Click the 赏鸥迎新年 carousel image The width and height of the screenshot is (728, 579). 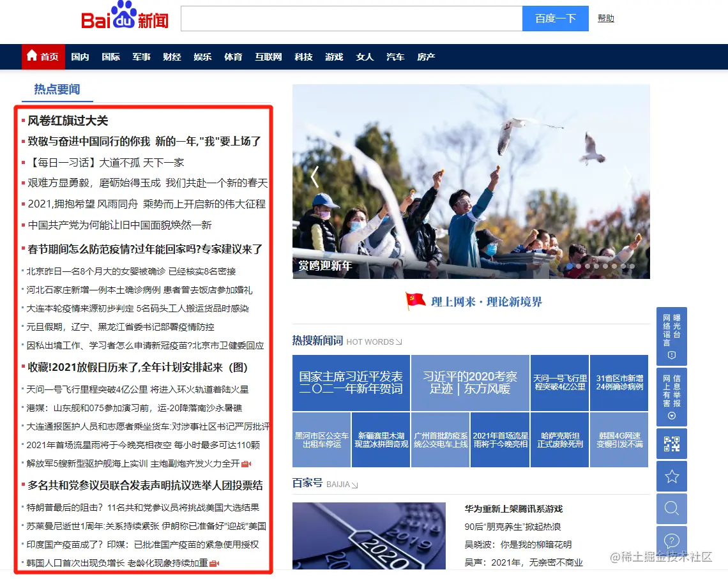coord(471,181)
